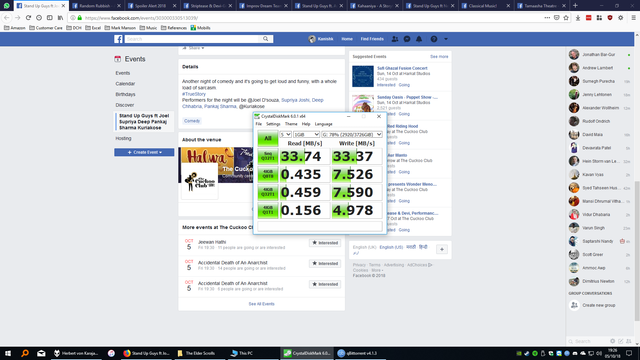Run the 4KiB Q1T1 test
640x360 pixels.
268,210
